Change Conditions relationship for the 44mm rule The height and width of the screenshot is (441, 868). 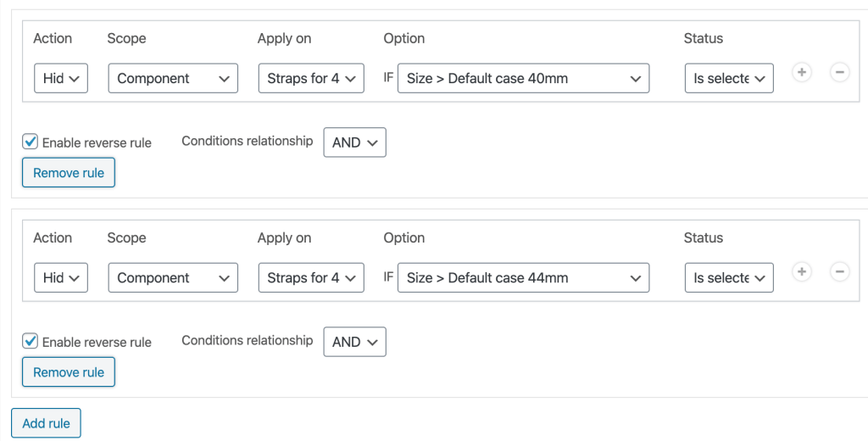[x=354, y=342]
